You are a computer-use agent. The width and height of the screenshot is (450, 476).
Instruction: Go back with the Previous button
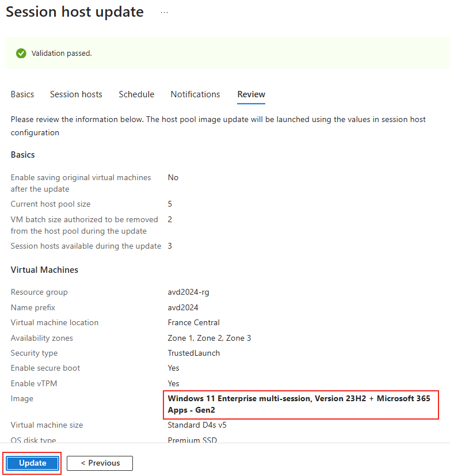[100, 463]
